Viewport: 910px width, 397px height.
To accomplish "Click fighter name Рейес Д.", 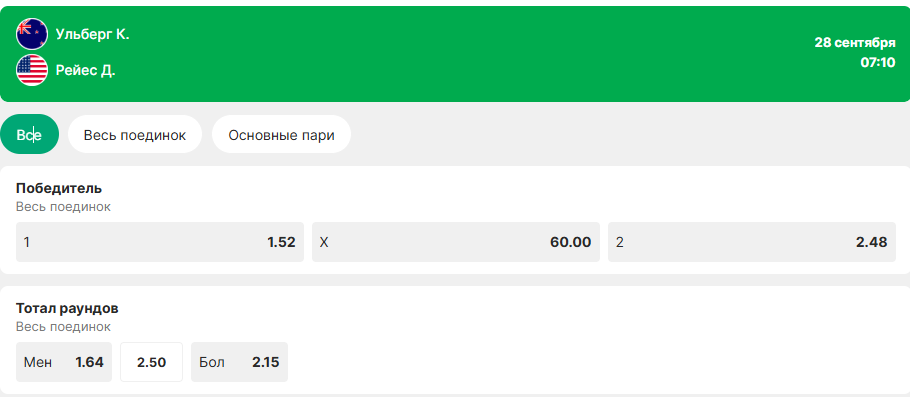I will tap(85, 70).
